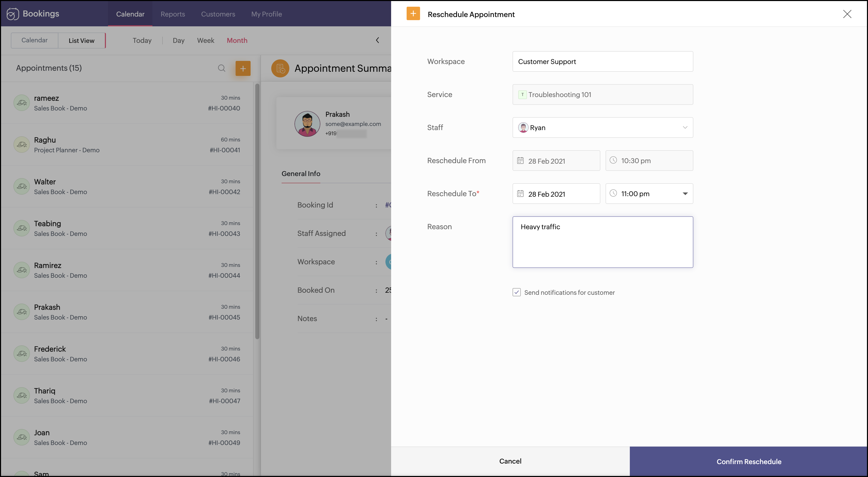Switch to List View toggle
868x477 pixels.
click(82, 40)
